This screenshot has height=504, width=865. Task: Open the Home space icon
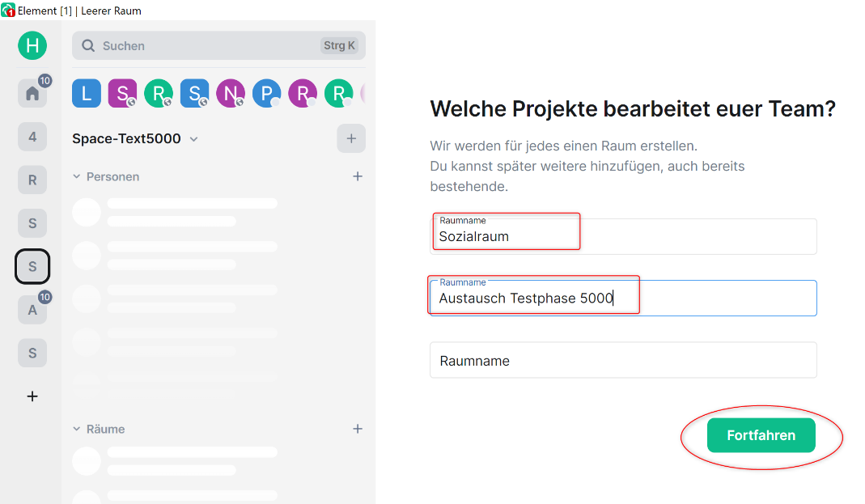click(x=32, y=94)
